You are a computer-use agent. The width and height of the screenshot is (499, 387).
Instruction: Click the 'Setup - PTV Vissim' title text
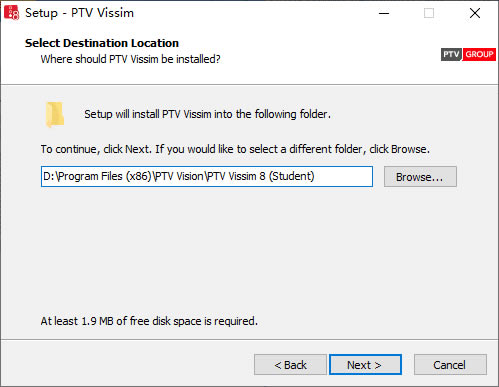click(79, 13)
